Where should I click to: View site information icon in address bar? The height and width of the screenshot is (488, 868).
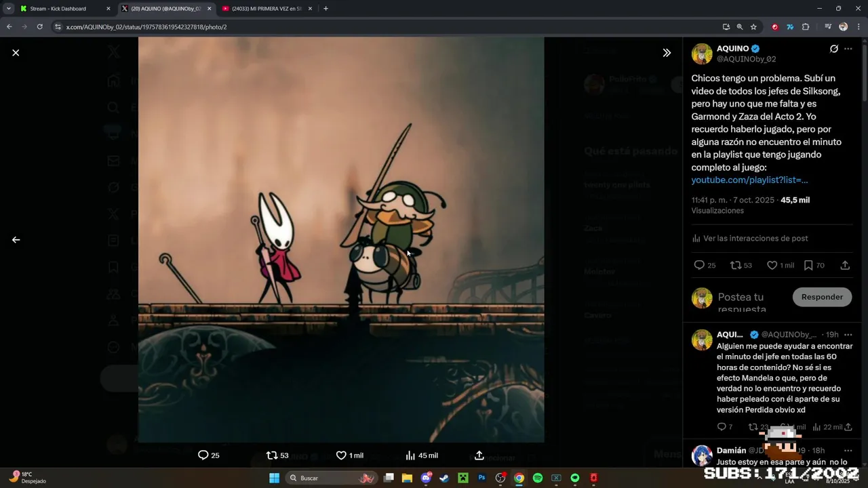click(x=58, y=27)
